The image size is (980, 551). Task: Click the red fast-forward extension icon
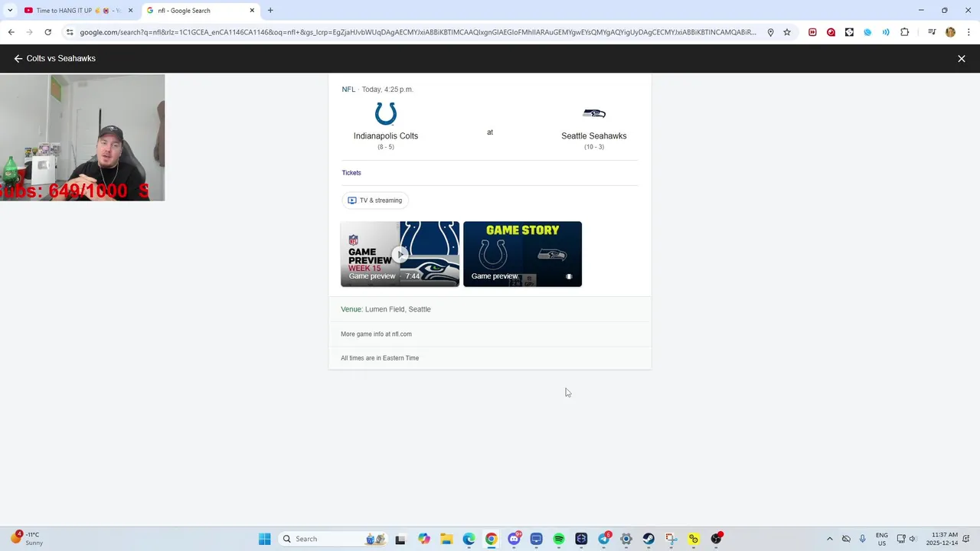(x=812, y=32)
